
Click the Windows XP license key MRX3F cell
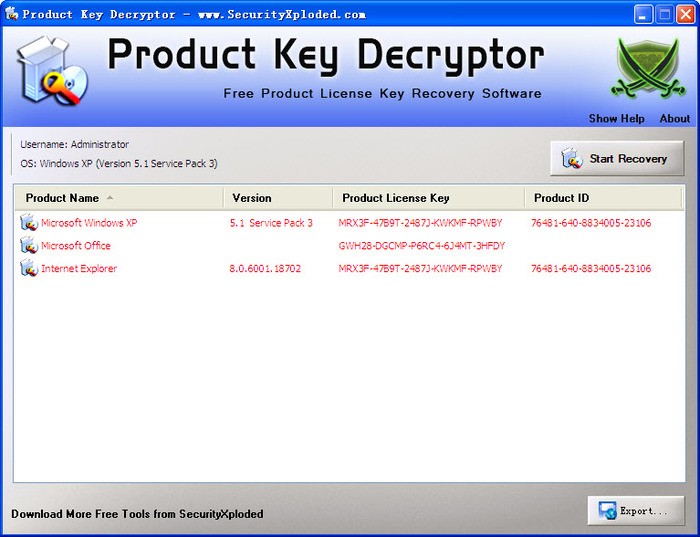click(x=420, y=223)
